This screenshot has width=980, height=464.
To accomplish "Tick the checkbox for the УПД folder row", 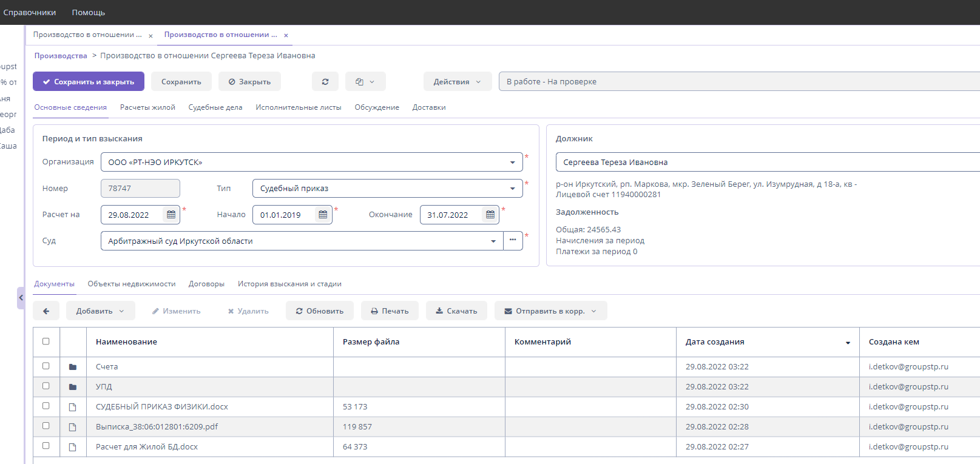I will pyautogui.click(x=46, y=386).
